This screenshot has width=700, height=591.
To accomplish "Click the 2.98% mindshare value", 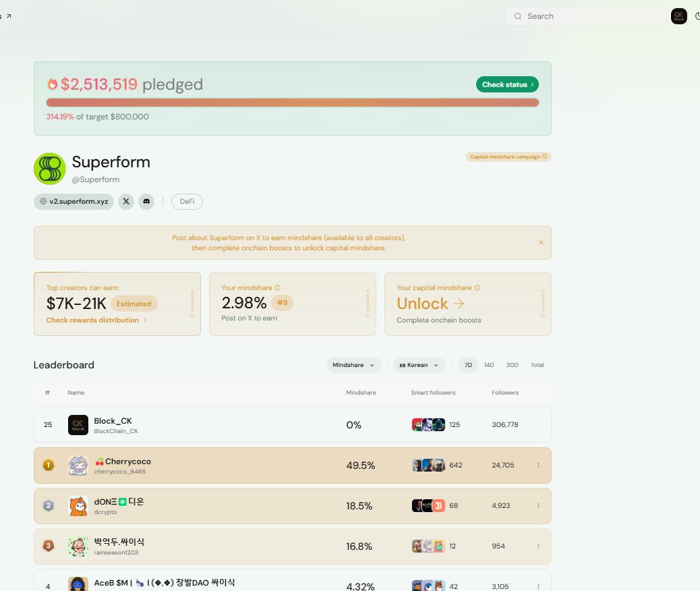I will click(x=243, y=303).
